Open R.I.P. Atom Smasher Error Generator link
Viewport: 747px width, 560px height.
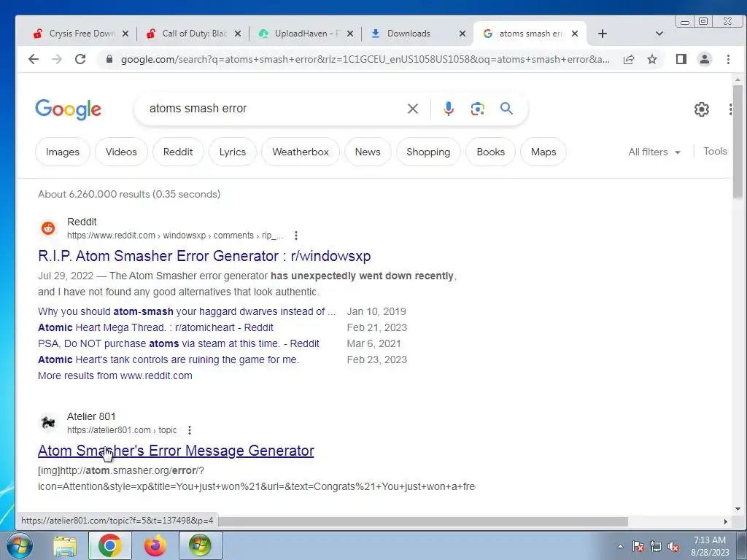point(204,256)
